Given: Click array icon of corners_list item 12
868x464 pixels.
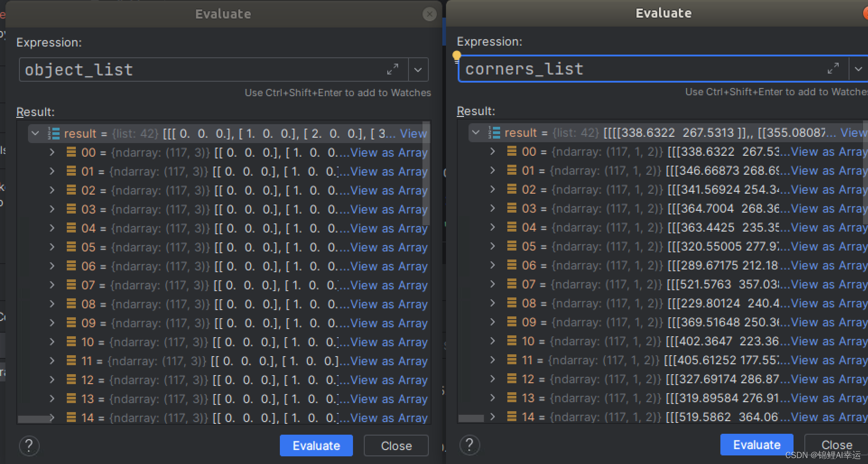Looking at the screenshot, I should tap(512, 379).
